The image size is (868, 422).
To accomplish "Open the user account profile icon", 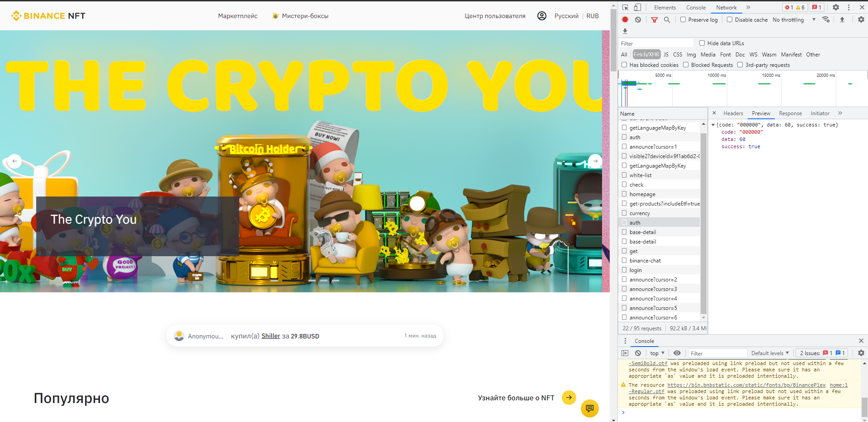I will pos(541,16).
